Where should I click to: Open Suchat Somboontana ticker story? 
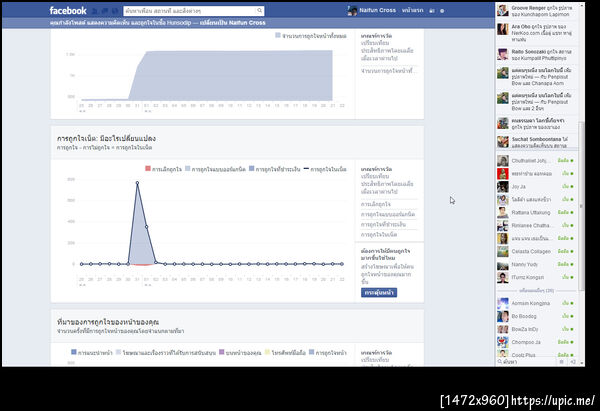[x=537, y=142]
